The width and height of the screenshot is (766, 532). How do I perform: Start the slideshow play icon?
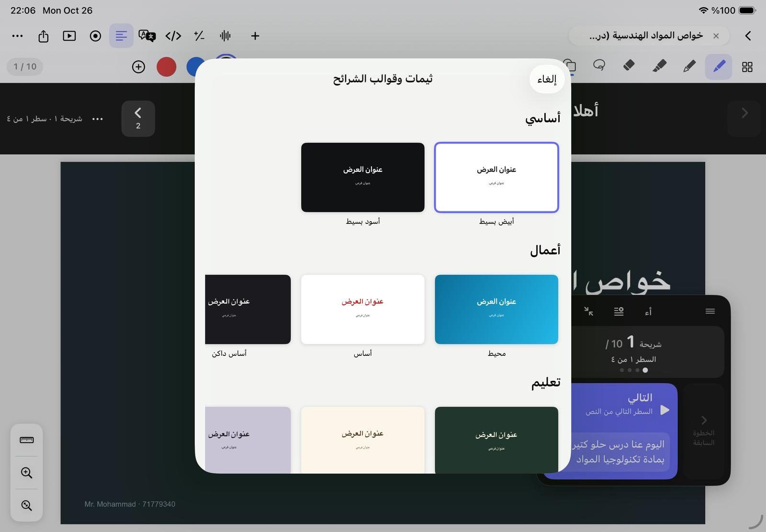[x=69, y=36]
